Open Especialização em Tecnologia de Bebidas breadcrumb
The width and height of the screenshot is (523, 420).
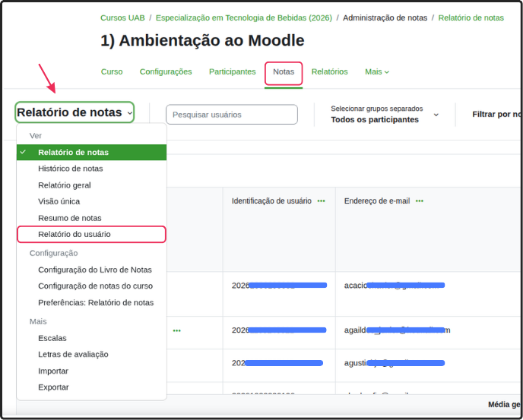(243, 17)
